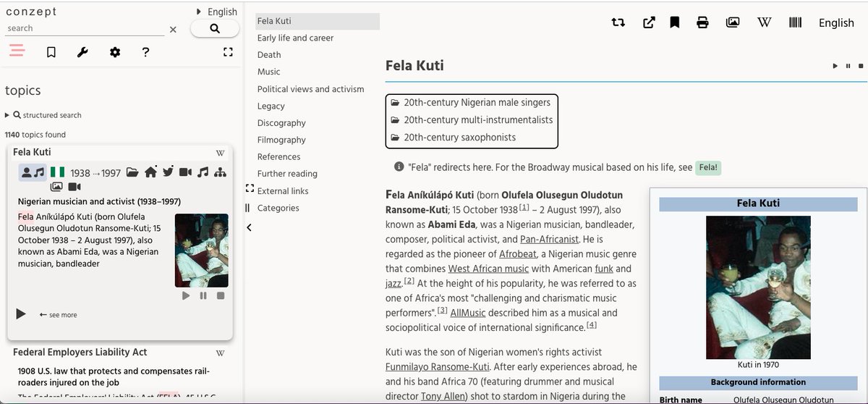Jump to the Categories section
The height and width of the screenshot is (404, 868).
click(278, 208)
